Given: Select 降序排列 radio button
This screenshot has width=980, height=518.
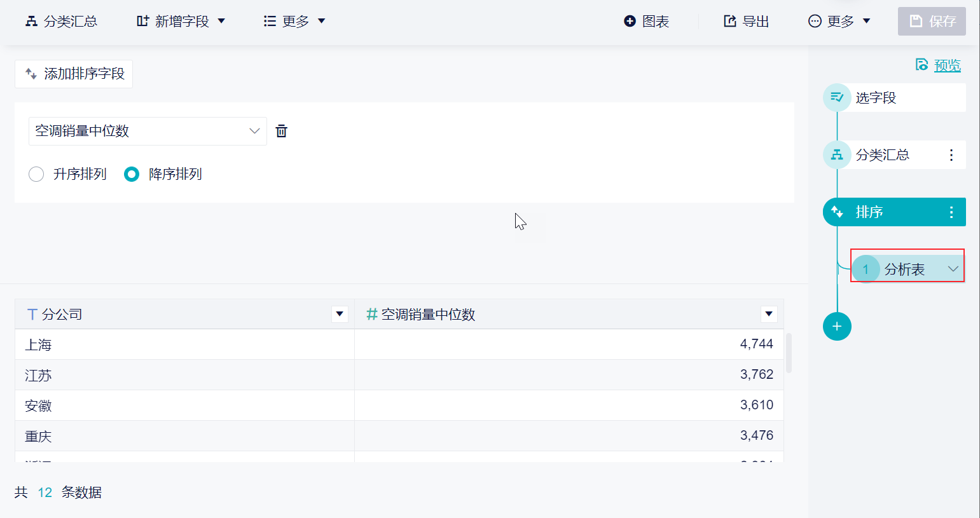Looking at the screenshot, I should coord(132,174).
